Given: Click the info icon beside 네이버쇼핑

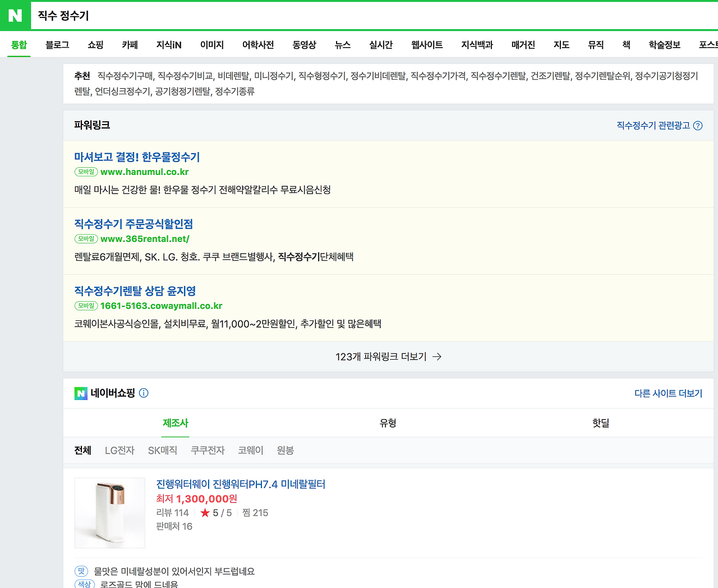Looking at the screenshot, I should tap(144, 393).
